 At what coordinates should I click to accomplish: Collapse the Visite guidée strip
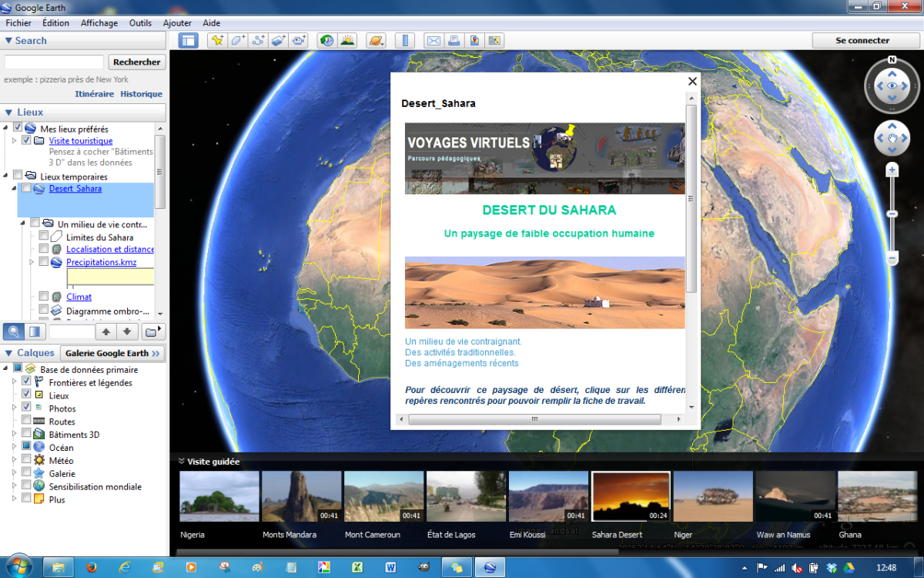[x=182, y=462]
